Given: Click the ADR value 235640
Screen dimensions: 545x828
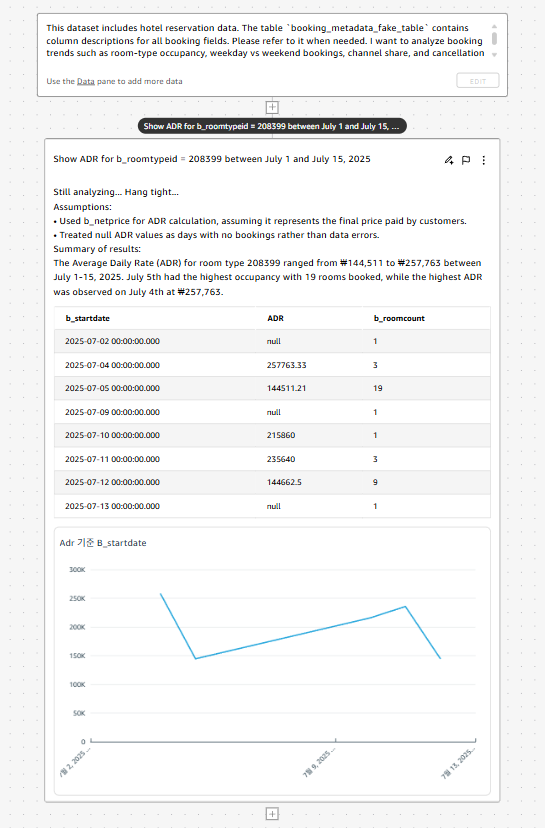Looking at the screenshot, I should click(281, 459).
